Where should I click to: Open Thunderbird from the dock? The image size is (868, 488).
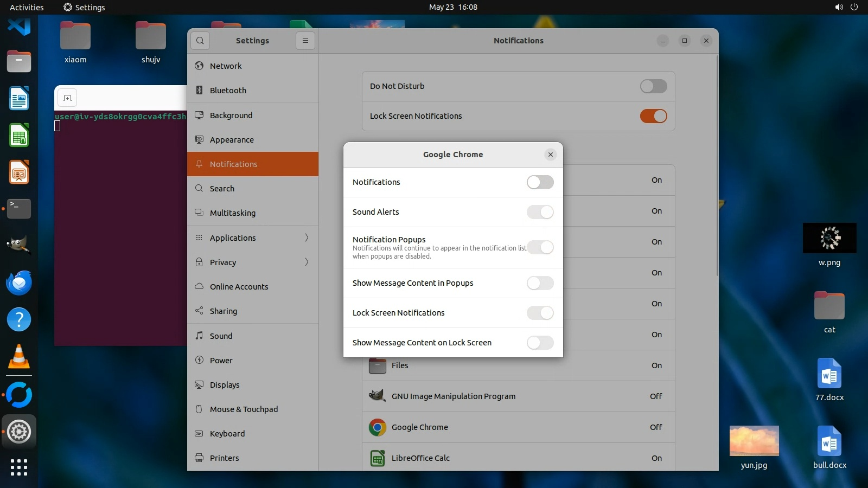[19, 283]
